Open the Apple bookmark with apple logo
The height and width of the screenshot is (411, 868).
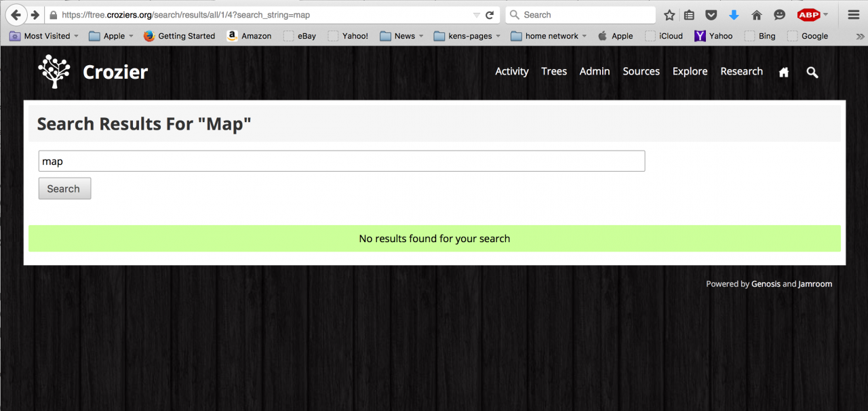(x=615, y=36)
